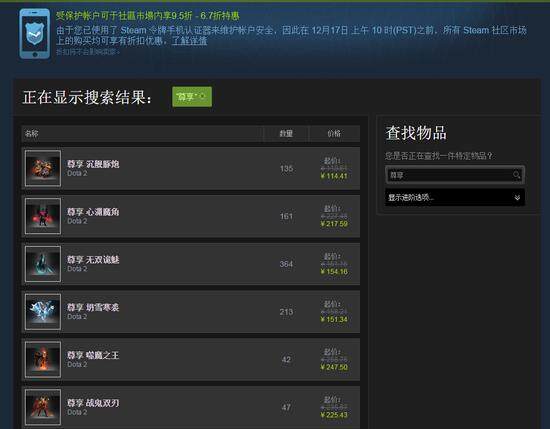Image resolution: width=550 pixels, height=429 pixels.
Task: Click the 尊享 search input field
Action: 455,175
